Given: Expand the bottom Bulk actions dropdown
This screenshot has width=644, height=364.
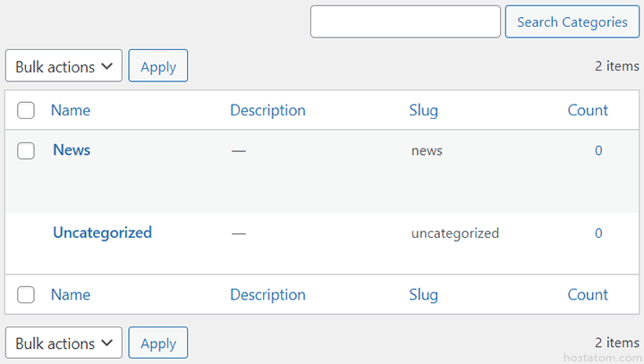Looking at the screenshot, I should click(x=64, y=343).
